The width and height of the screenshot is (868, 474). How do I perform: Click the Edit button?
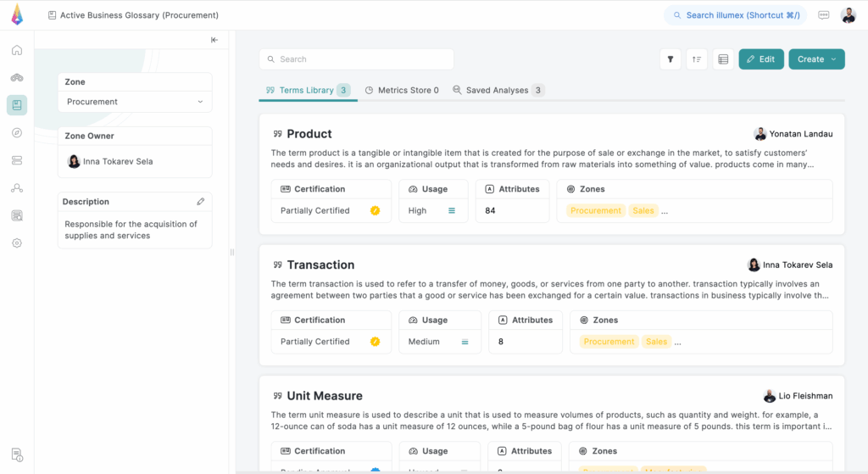760,59
